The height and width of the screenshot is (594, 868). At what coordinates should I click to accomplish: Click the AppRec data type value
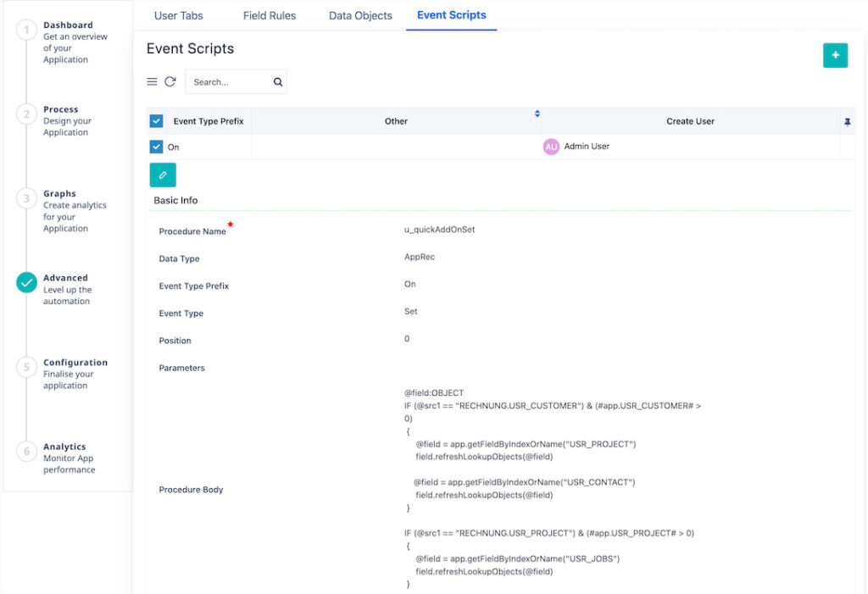pyautogui.click(x=420, y=257)
